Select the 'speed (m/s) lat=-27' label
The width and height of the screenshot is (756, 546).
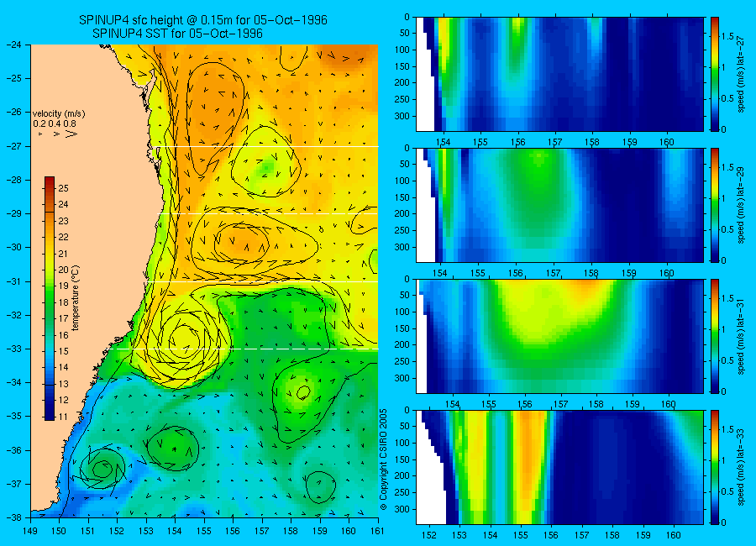click(x=741, y=74)
